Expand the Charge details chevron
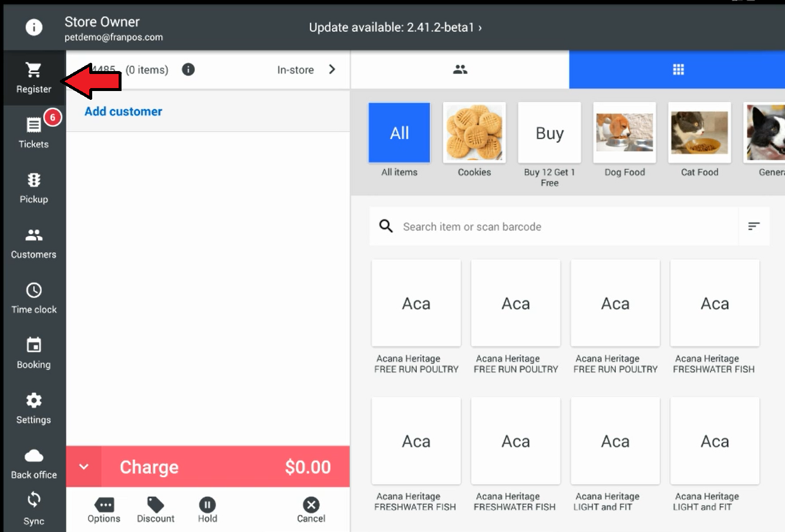 84,467
